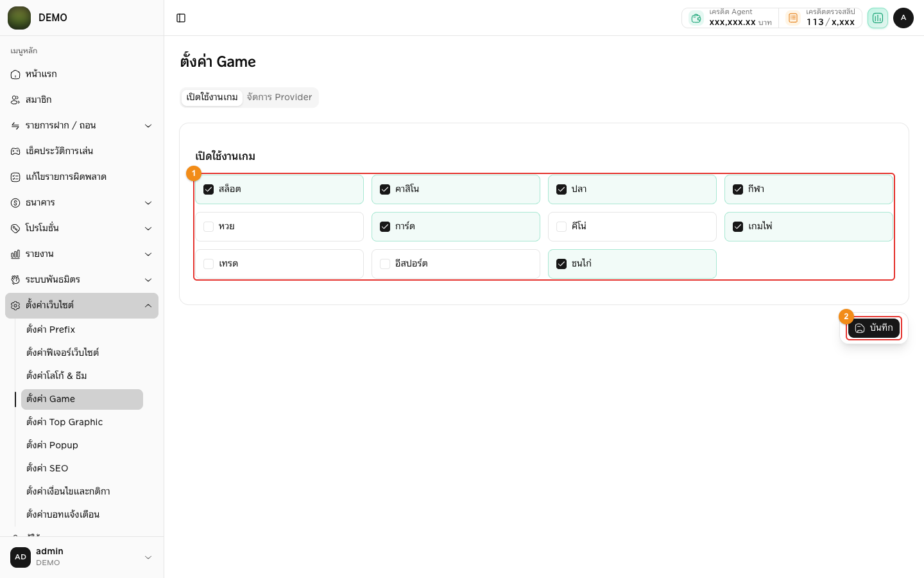Uncheck the ชนไก่ checkbox
The image size is (924, 578).
pyautogui.click(x=561, y=264)
